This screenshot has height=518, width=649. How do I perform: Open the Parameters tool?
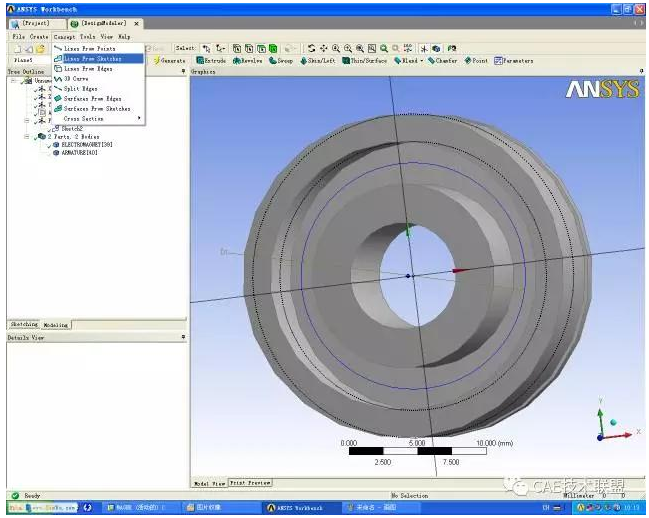tap(514, 61)
